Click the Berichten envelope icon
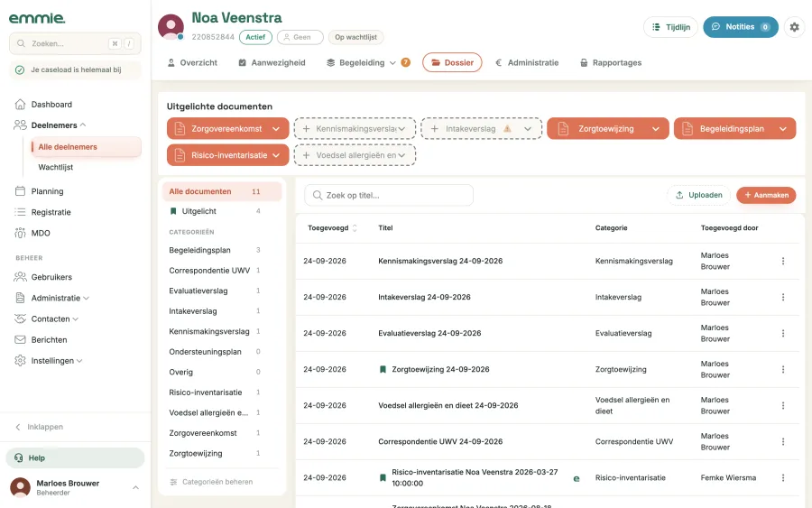Viewport: 812px width, 508px height. point(20,339)
